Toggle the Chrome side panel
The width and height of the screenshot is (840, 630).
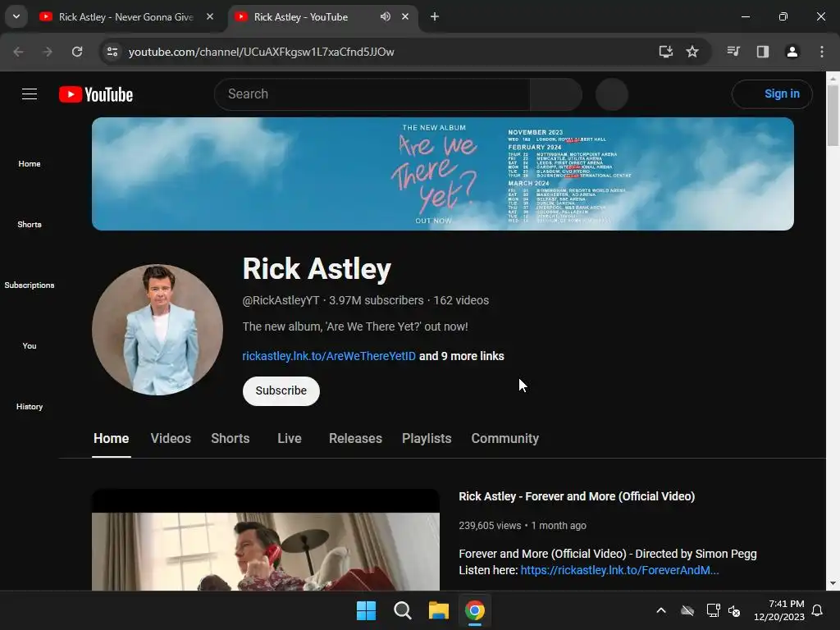763,52
